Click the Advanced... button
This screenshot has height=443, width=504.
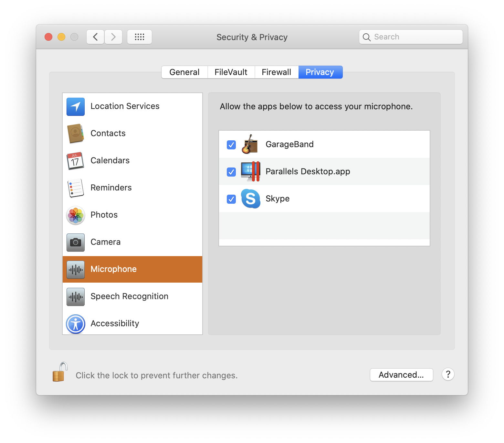(401, 375)
